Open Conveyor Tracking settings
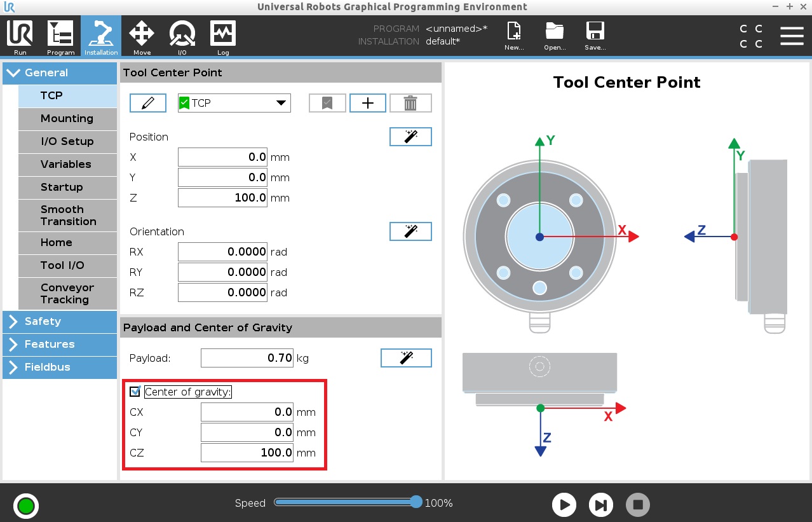Image resolution: width=812 pixels, height=522 pixels. [67, 293]
